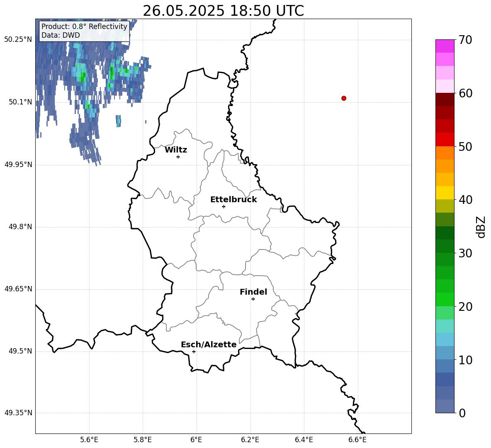Click the 50.25°N latitude label

[x=18, y=40]
